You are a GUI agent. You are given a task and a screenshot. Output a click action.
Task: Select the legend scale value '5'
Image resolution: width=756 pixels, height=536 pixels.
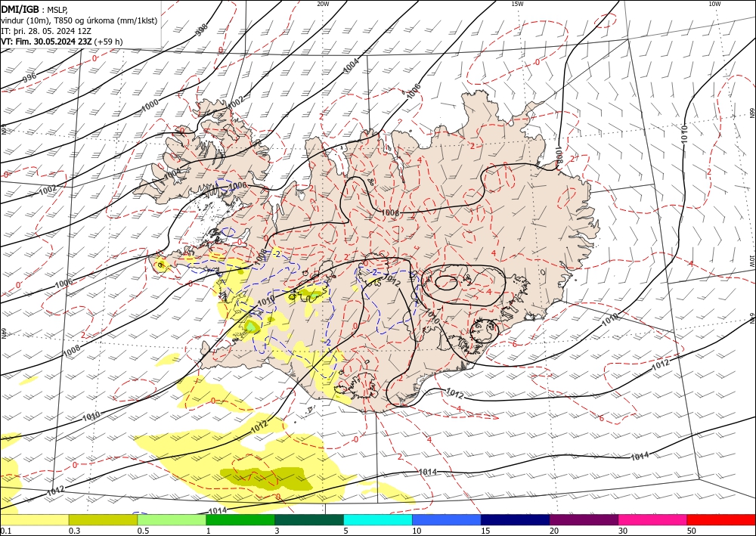point(345,531)
